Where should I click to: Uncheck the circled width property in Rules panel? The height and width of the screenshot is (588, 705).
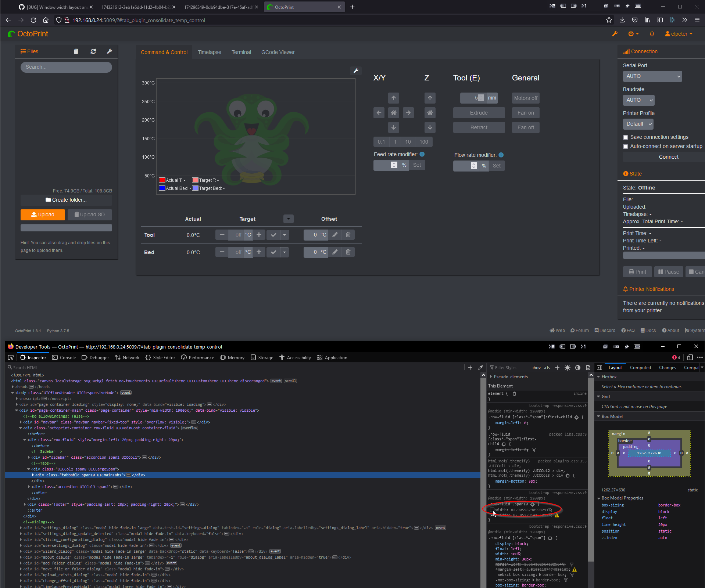(493, 511)
